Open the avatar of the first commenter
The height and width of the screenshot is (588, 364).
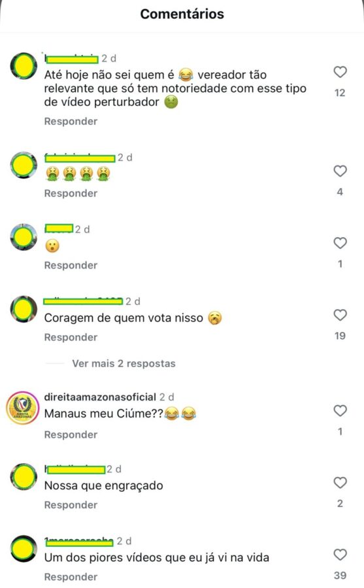pos(24,66)
